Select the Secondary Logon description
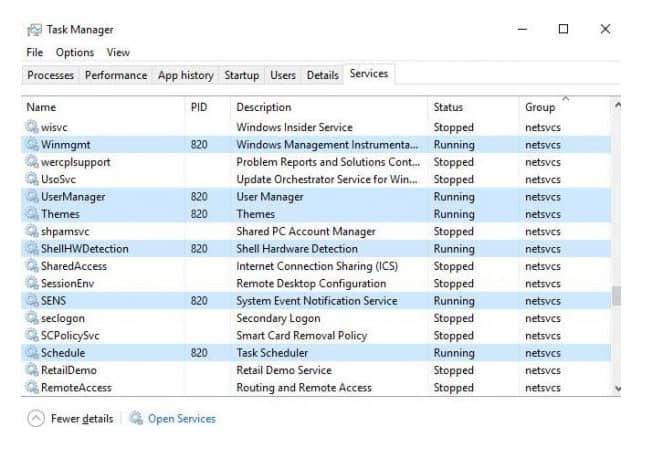This screenshot has width=670, height=459. [278, 318]
